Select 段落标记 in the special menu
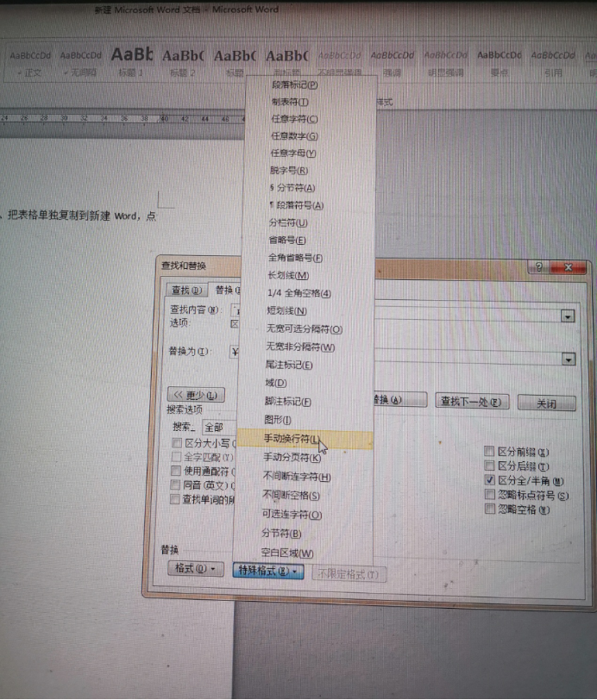Image resolution: width=597 pixels, height=700 pixels. tap(293, 85)
